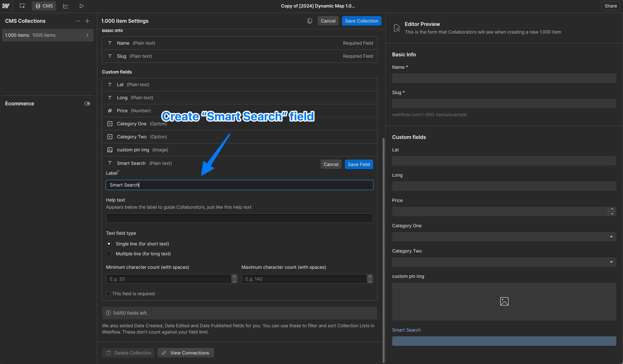Viewport: 623px width, 364px height.
Task: Click the preview play icon
Action: [82, 6]
